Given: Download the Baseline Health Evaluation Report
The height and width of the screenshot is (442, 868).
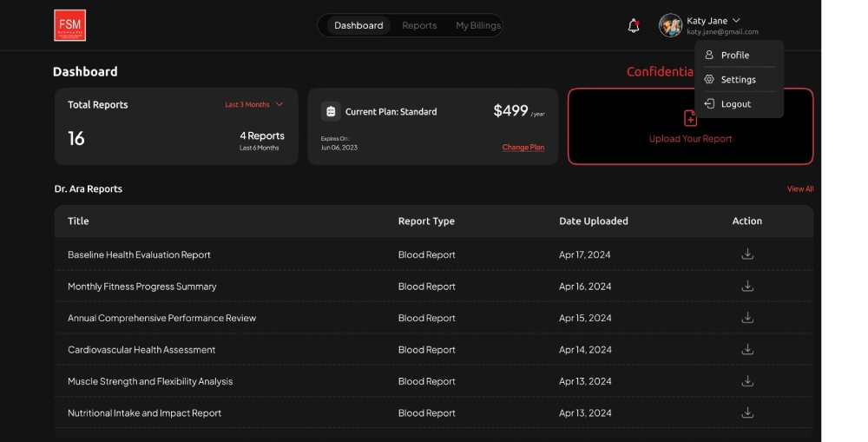Looking at the screenshot, I should click(x=747, y=254).
